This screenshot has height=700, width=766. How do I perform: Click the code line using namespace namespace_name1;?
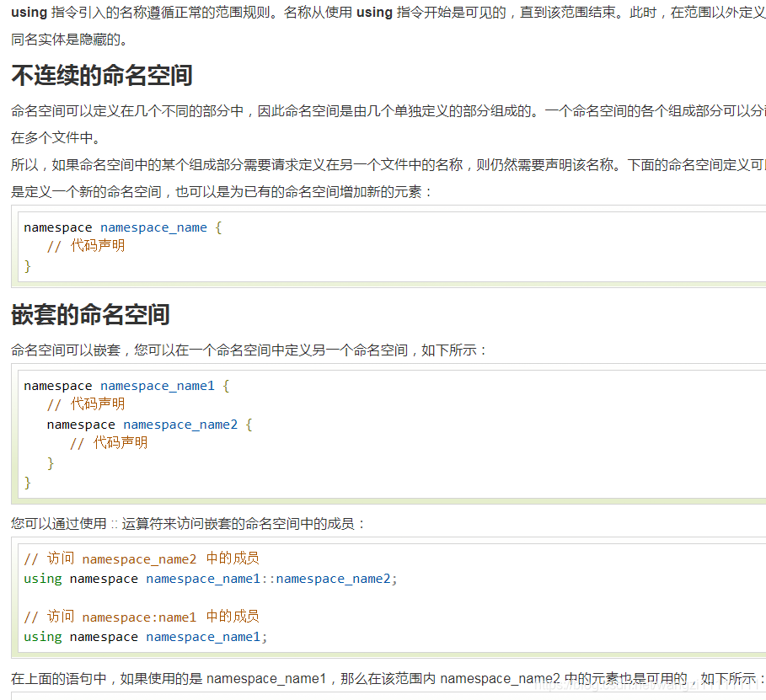click(x=146, y=637)
